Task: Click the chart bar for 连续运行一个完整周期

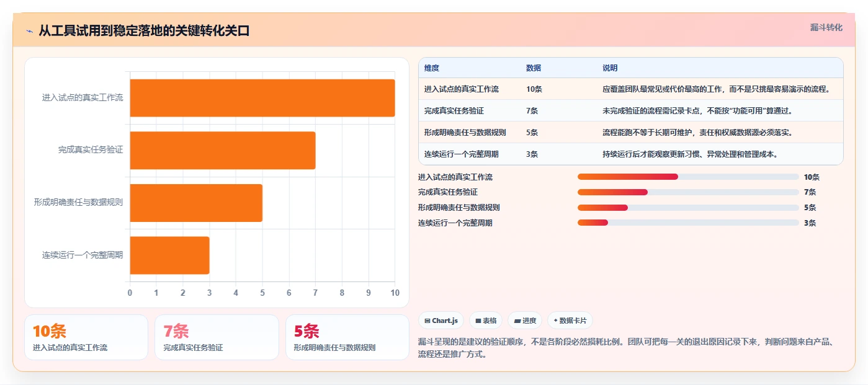Action: (x=169, y=255)
